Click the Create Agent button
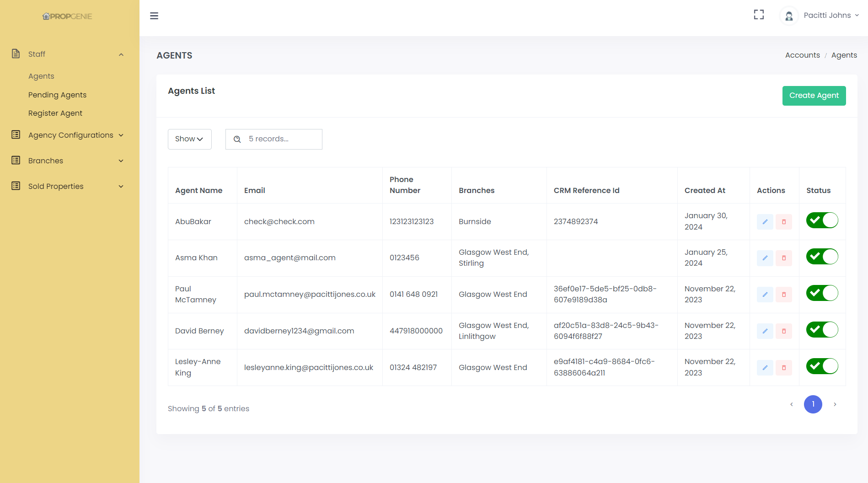868x483 pixels. [x=814, y=96]
